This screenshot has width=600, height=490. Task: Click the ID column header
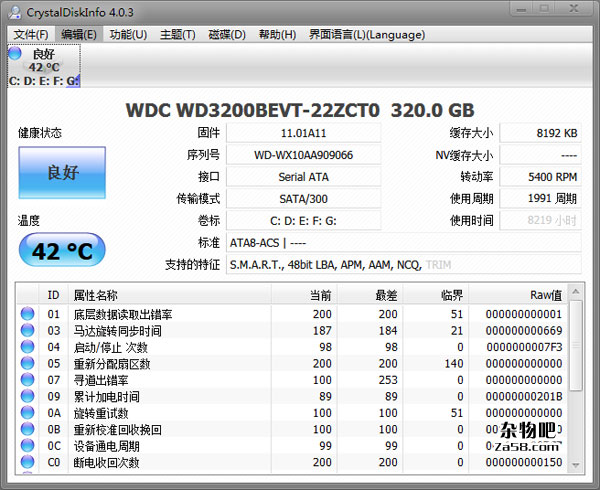pyautogui.click(x=54, y=295)
